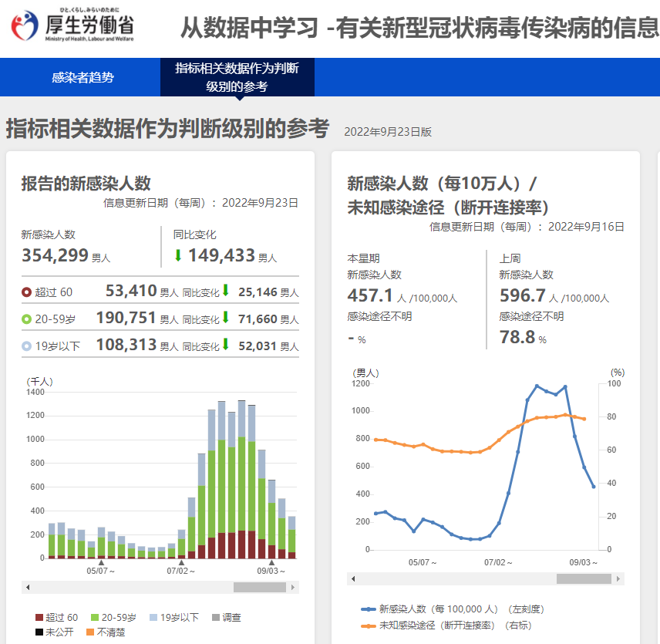Click the last orange point on the line chart
Viewport: 660px width, 644px height.
(584, 419)
